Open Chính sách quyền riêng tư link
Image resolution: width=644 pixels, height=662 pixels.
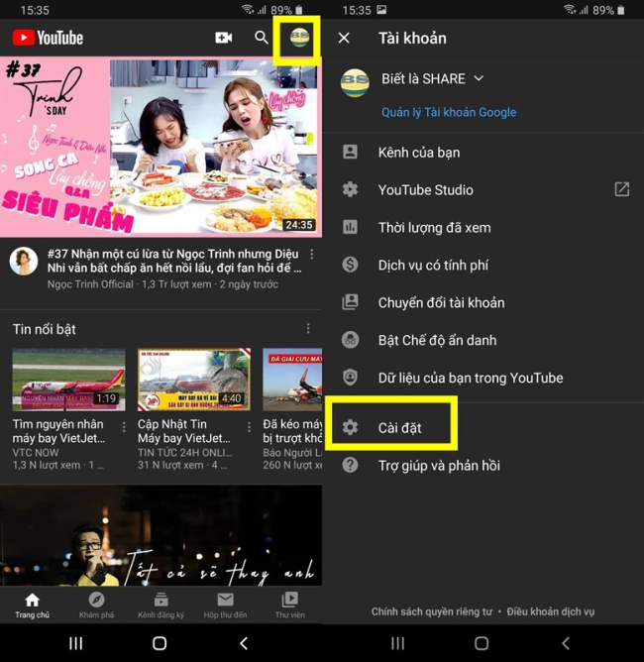pos(432,611)
